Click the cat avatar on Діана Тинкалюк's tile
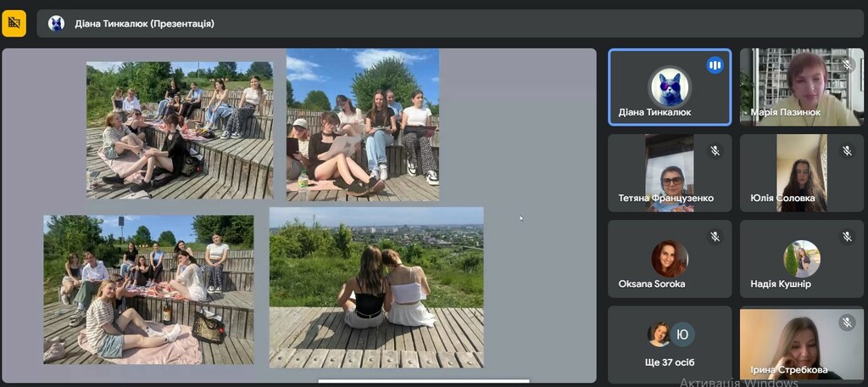This screenshot has width=868, height=387. click(670, 87)
